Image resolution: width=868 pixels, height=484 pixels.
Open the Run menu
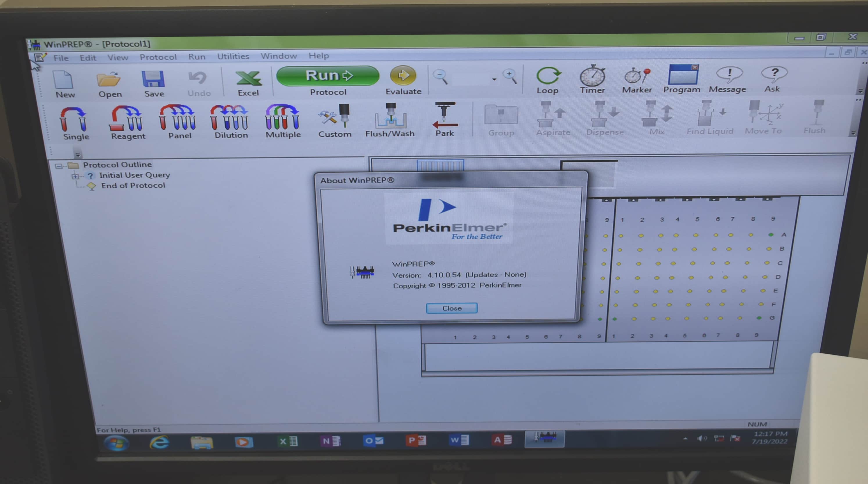[x=197, y=57]
